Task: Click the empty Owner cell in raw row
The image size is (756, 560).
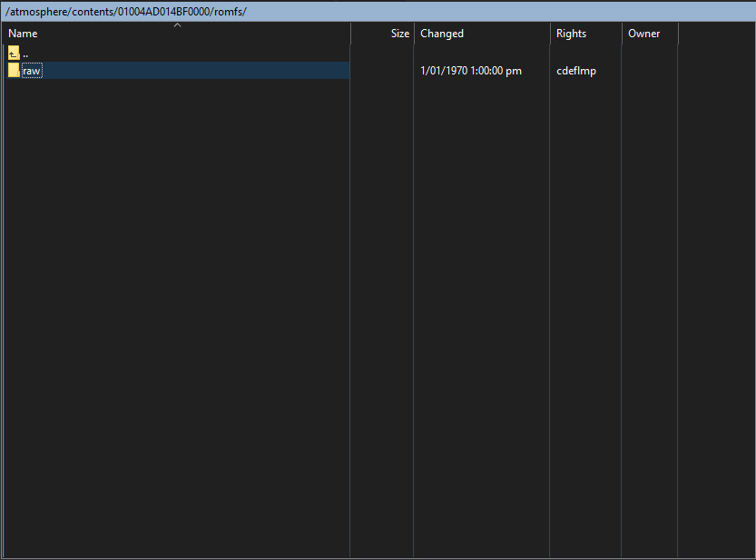Action: (x=649, y=71)
